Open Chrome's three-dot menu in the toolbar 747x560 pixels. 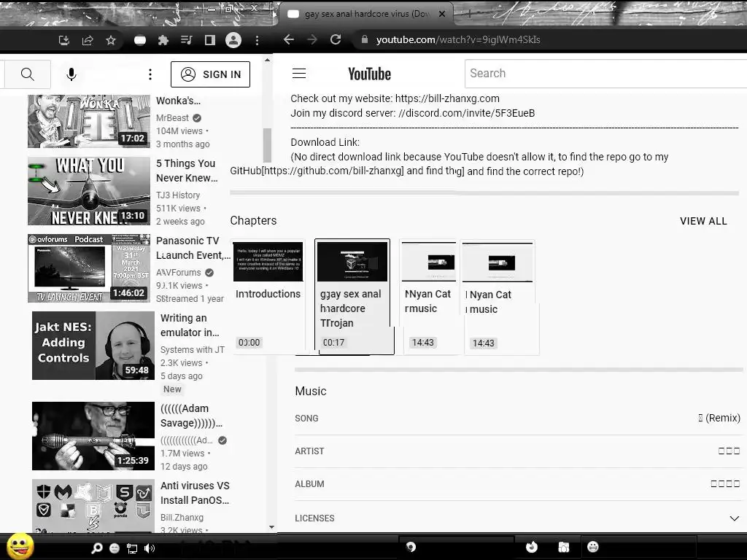click(257, 41)
